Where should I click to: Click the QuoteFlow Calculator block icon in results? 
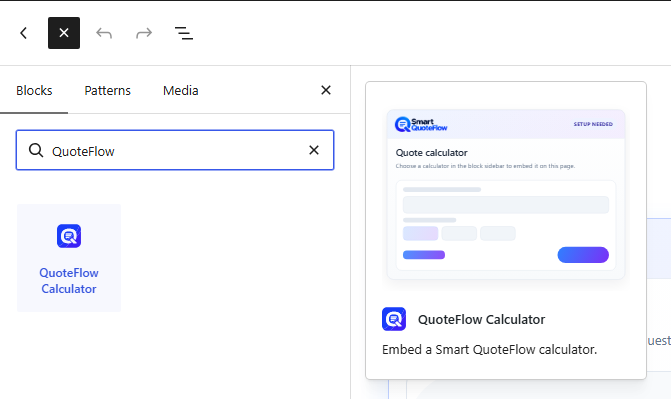click(x=69, y=236)
